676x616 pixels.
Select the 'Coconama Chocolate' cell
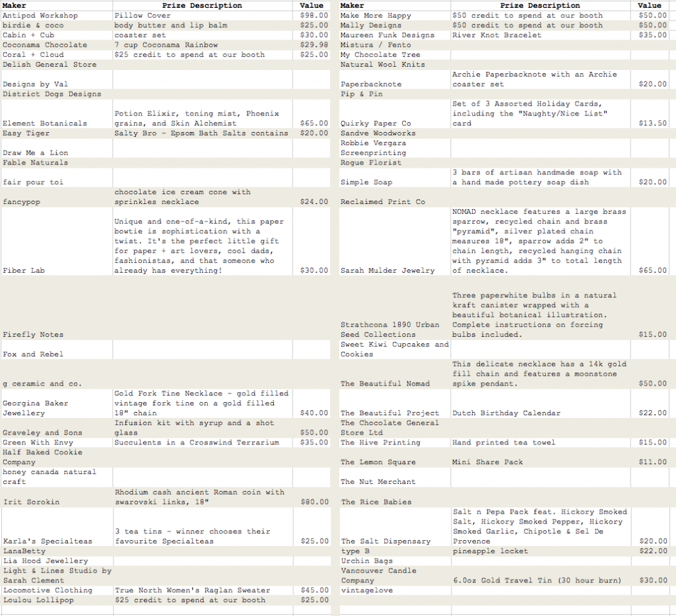(x=57, y=45)
